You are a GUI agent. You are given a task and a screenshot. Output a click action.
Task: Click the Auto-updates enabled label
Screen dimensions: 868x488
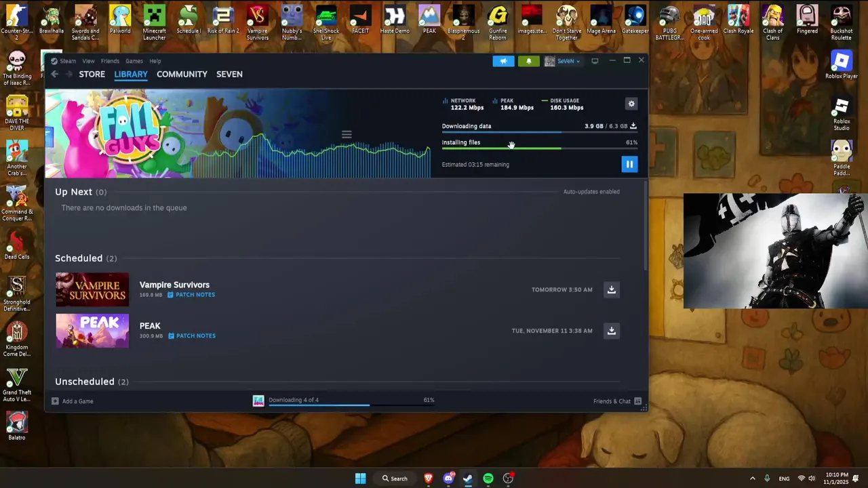point(591,192)
